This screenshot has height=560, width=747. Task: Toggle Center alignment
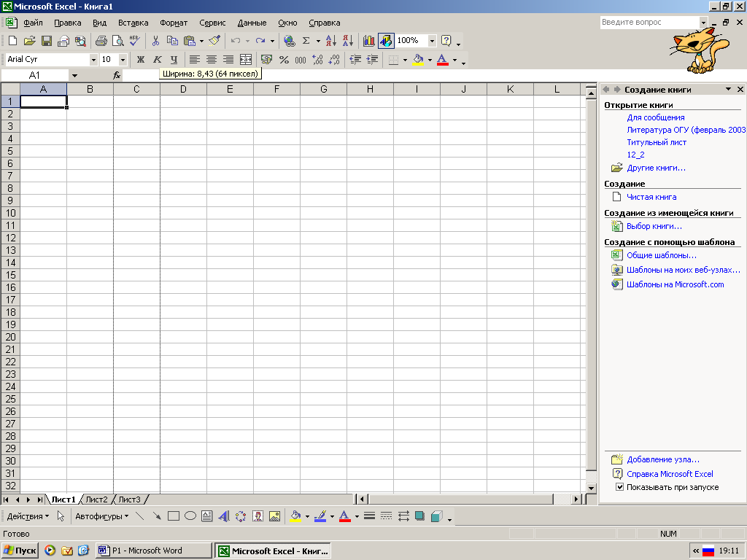click(212, 60)
